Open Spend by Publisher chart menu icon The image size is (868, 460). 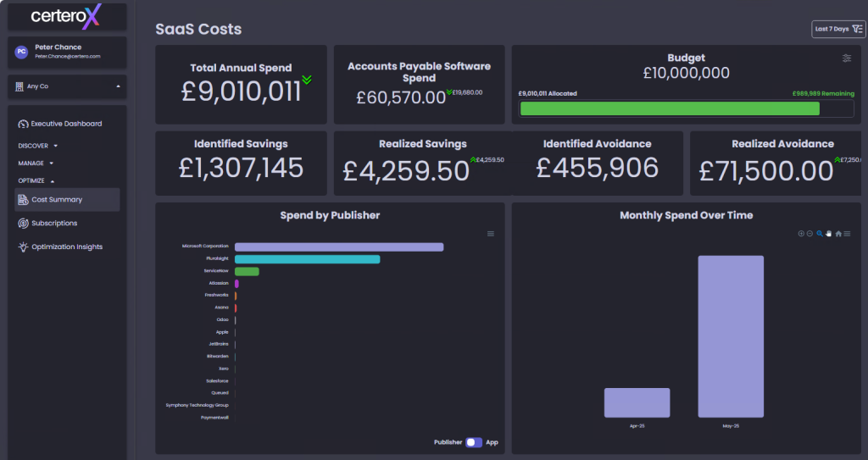[491, 234]
